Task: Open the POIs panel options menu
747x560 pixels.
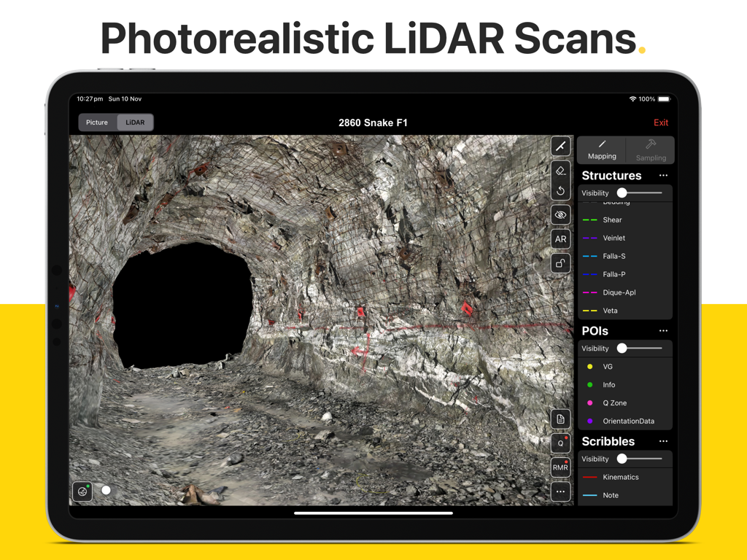Action: [x=664, y=330]
